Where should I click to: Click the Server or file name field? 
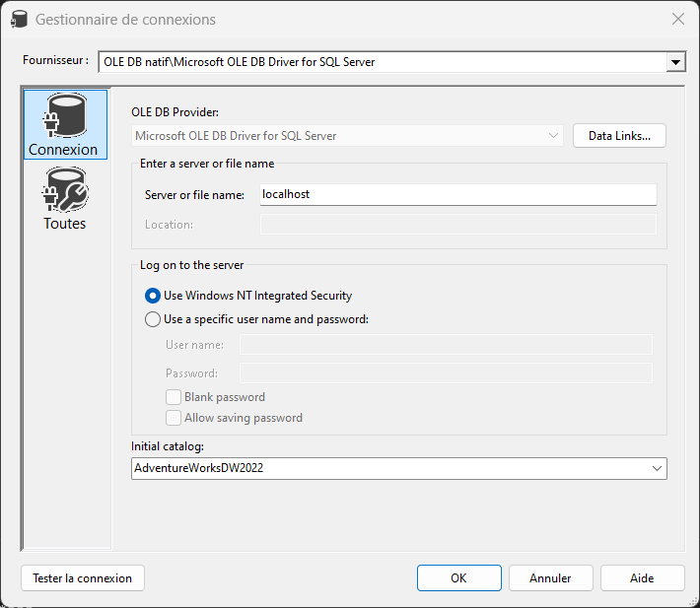click(458, 194)
